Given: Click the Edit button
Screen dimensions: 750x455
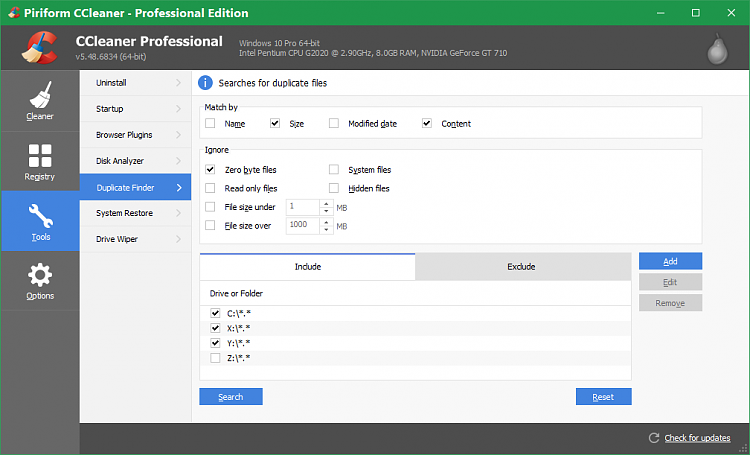Looking at the screenshot, I should (670, 282).
